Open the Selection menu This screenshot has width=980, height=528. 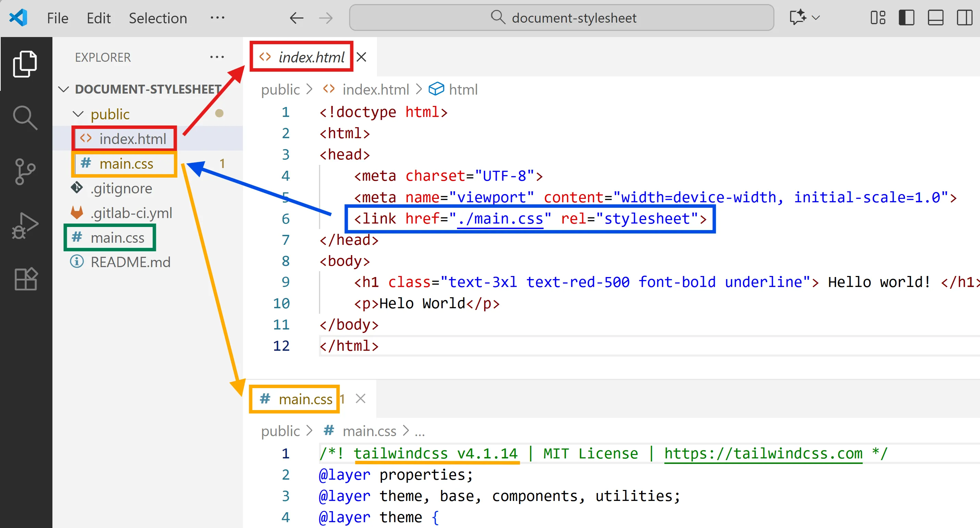158,18
